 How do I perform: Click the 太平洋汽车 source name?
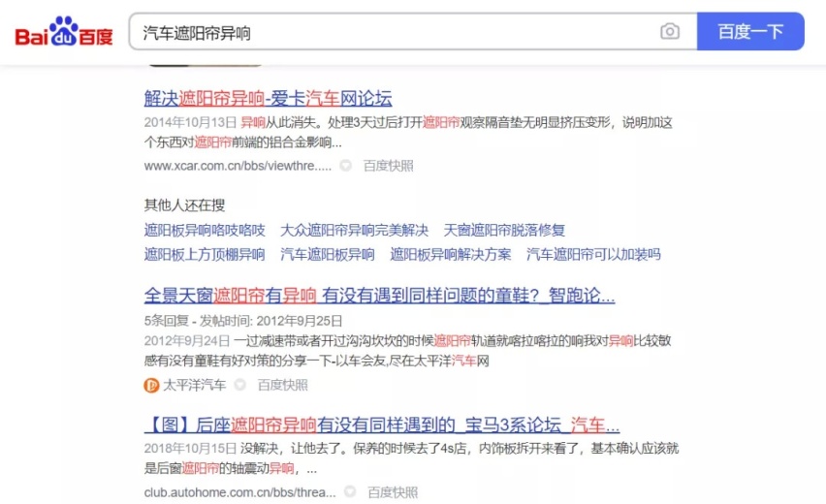tap(194, 386)
